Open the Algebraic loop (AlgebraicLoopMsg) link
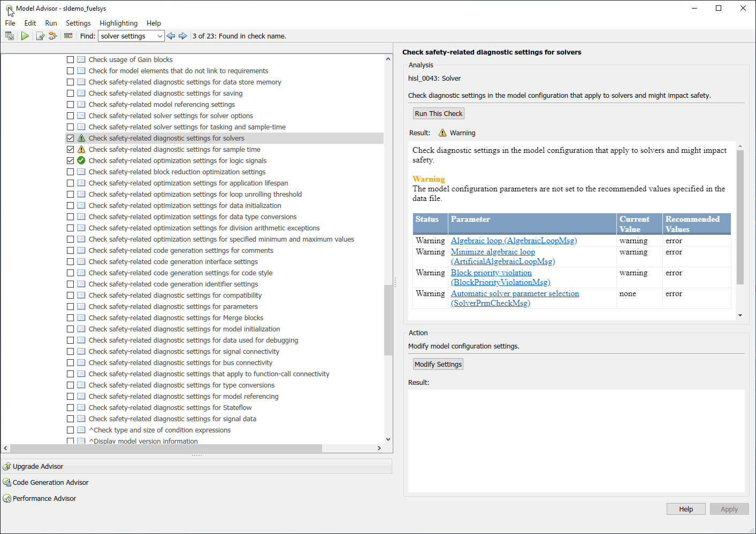Viewport: 756px width, 534px height. click(x=514, y=241)
